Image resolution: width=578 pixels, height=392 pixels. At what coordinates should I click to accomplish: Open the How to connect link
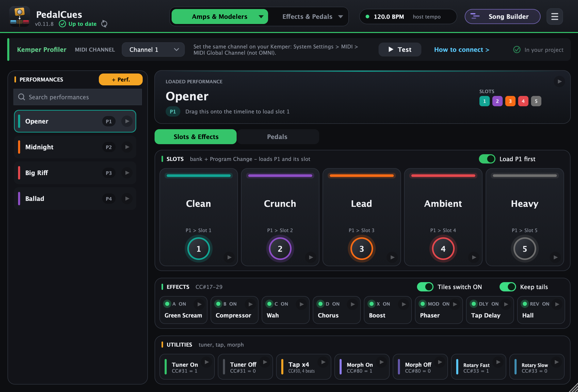(462, 50)
